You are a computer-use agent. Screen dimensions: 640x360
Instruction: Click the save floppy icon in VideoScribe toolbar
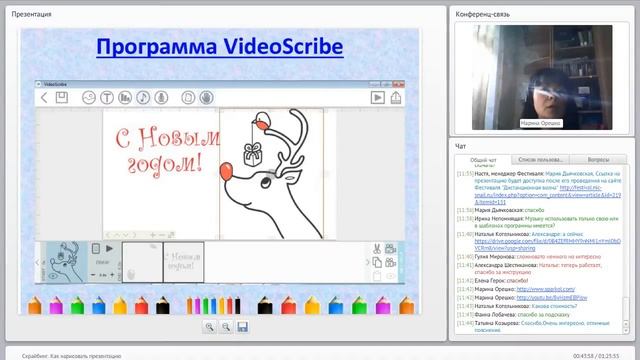pyautogui.click(x=62, y=98)
